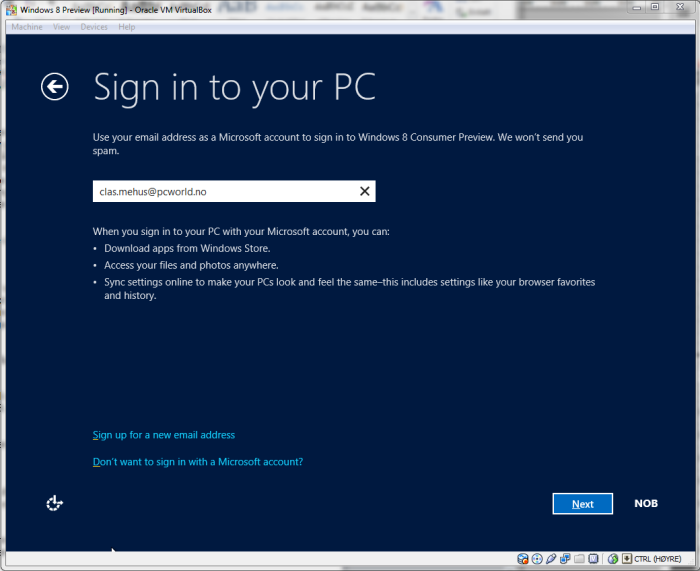Click the VirtualBox mouse integration globe icon

(613, 558)
